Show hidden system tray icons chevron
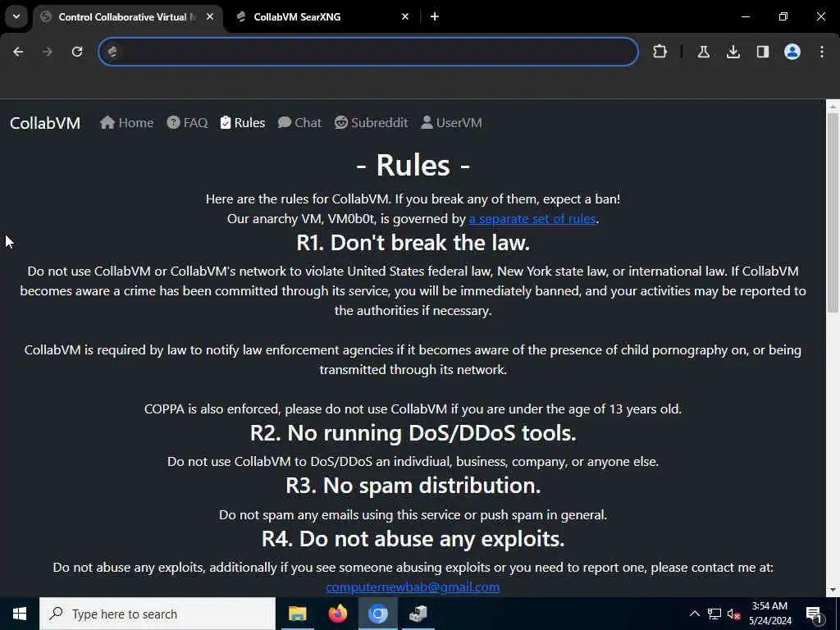The image size is (840, 630). [694, 614]
